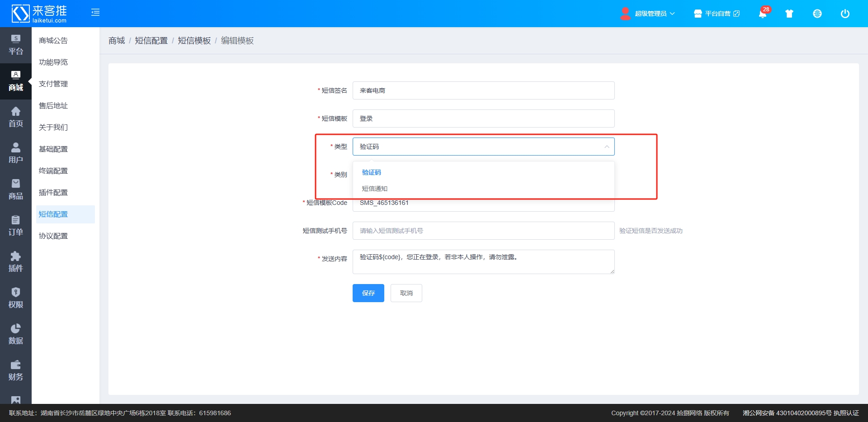Click the SMS test phone number input field
Image resolution: width=868 pixels, height=422 pixels.
pos(483,231)
